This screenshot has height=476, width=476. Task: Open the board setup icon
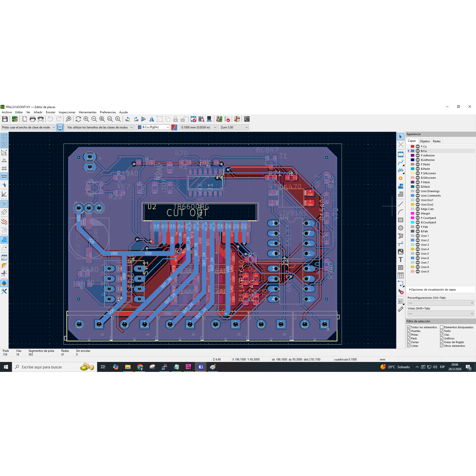tap(15, 119)
